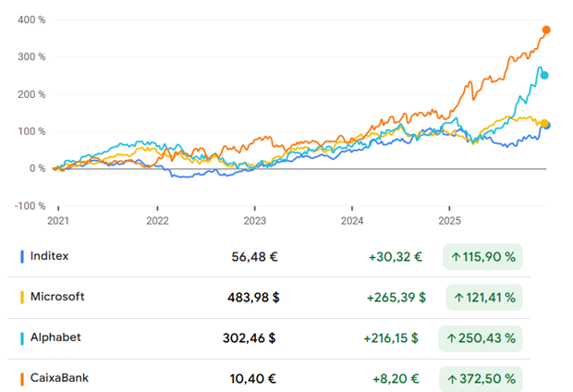Select the blue color bar beside Inditex
Image resolution: width=573 pixels, height=392 pixels.
point(21,257)
